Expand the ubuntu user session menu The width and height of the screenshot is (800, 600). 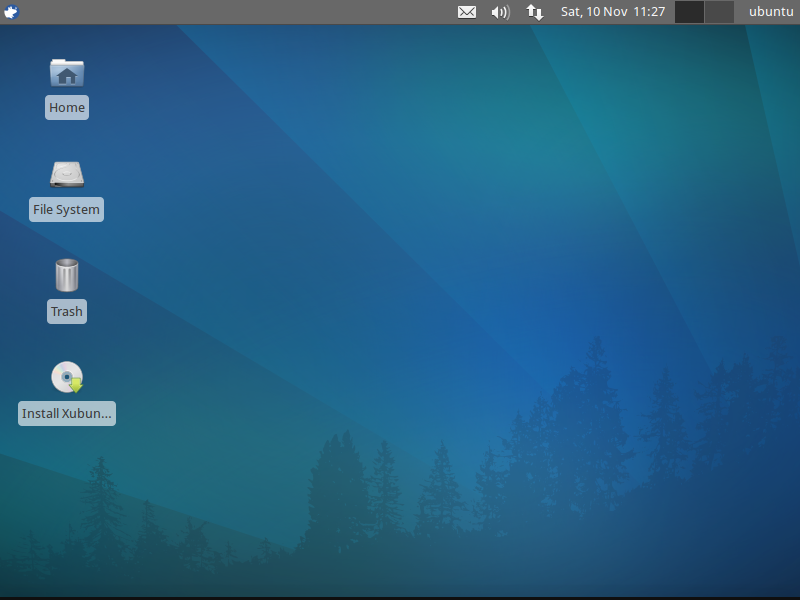point(770,12)
